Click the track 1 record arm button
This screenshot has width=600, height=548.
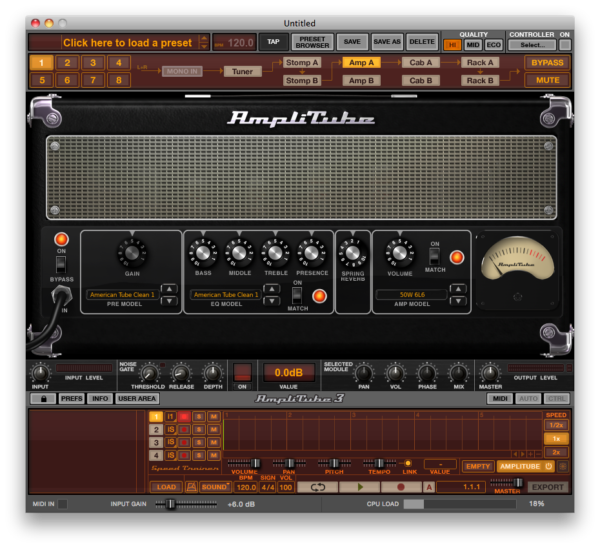(184, 416)
